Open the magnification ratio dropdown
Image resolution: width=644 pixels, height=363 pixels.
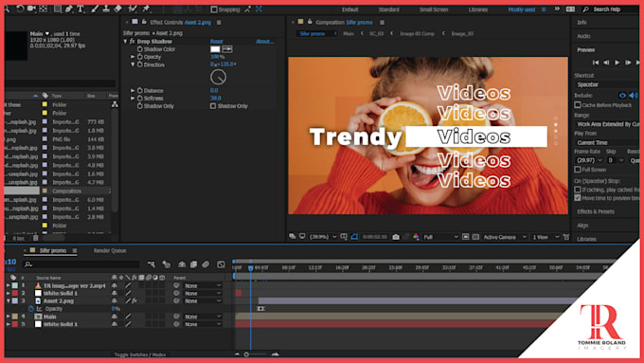(323, 237)
